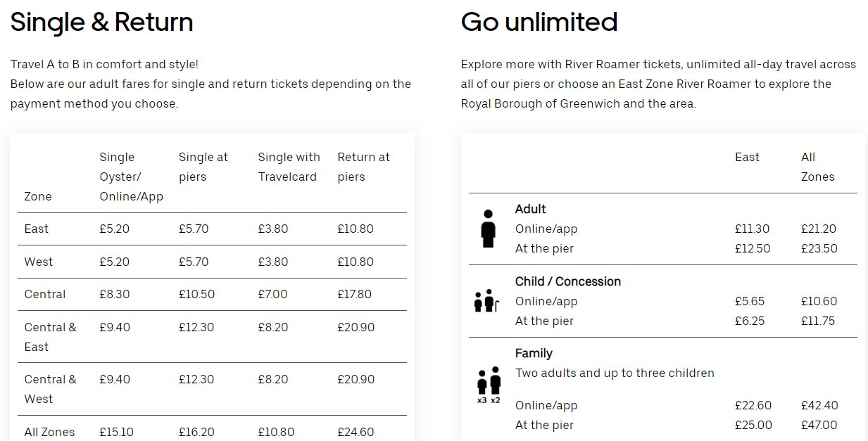Screen dimensions: 868x441
Task: Click the Central & East row label
Action: [51, 337]
